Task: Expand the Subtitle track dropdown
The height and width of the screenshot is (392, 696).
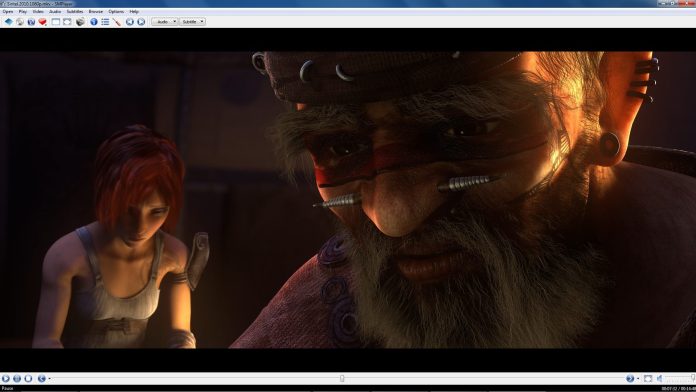Action: [192, 22]
